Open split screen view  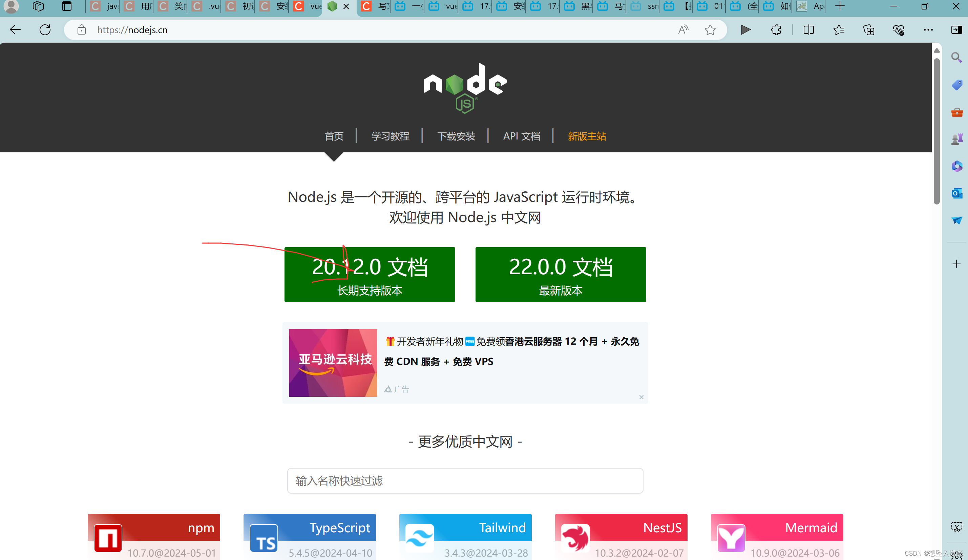[x=808, y=29]
